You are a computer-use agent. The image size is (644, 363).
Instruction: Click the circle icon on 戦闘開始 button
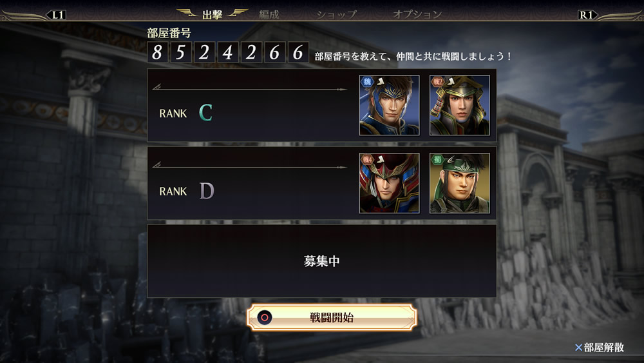tap(265, 317)
